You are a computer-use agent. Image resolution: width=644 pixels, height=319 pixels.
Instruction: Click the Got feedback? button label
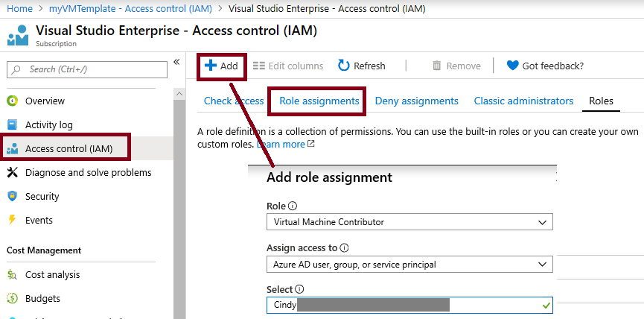point(553,66)
